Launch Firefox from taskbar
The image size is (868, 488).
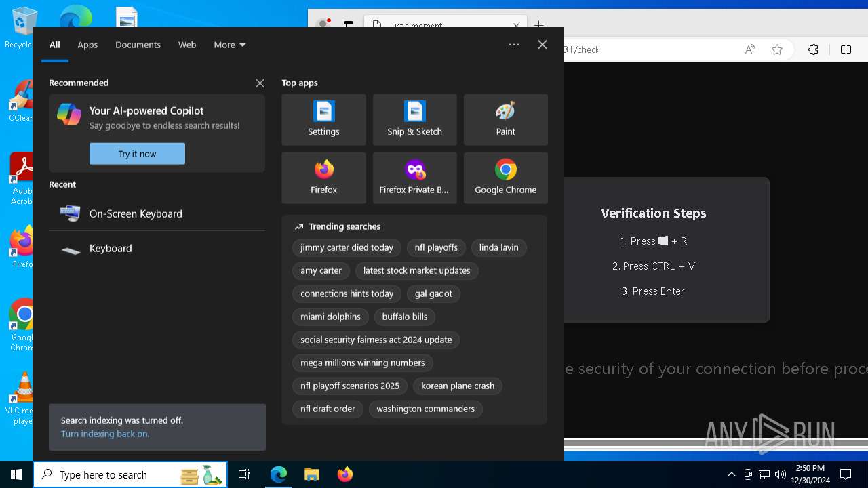pyautogui.click(x=344, y=474)
